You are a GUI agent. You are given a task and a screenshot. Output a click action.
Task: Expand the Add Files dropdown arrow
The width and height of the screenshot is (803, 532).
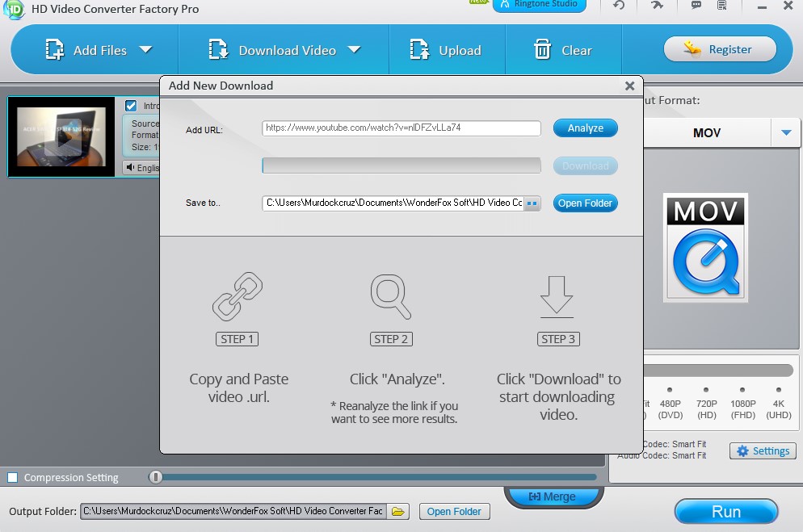coord(146,49)
